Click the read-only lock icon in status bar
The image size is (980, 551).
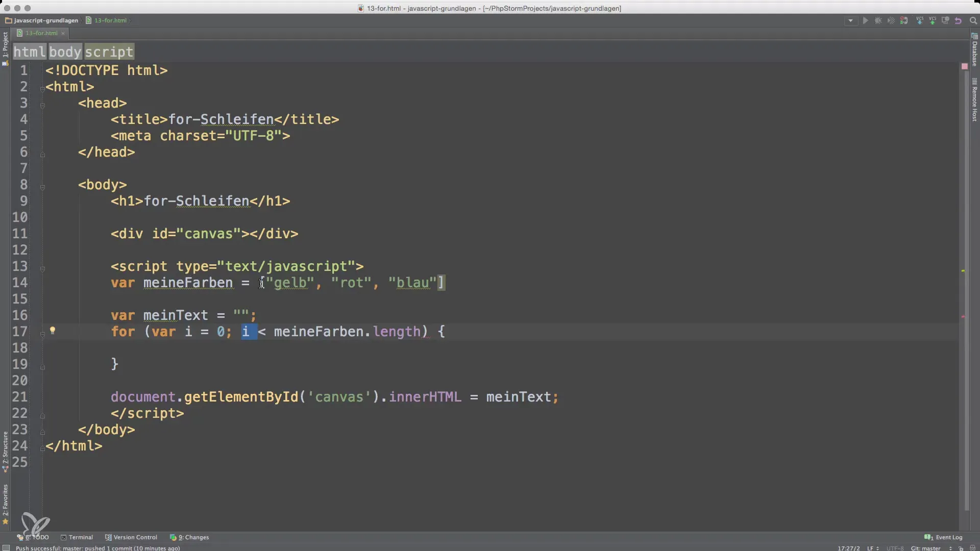tap(961, 548)
